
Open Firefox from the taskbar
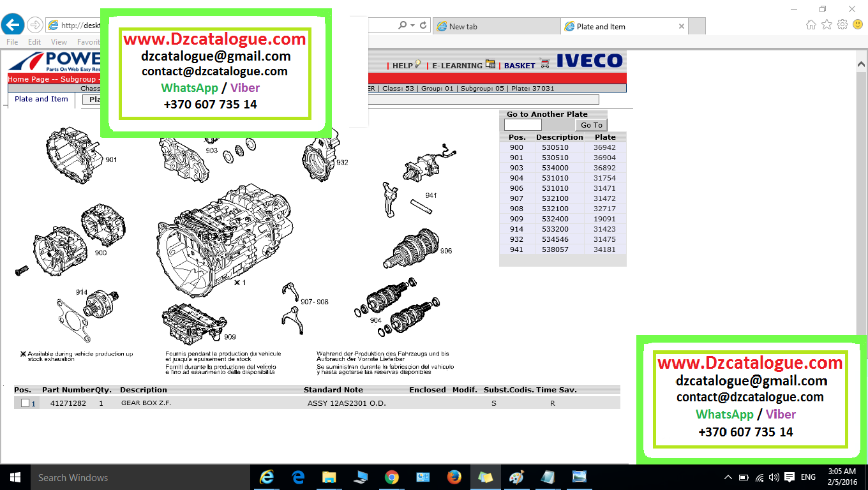454,477
